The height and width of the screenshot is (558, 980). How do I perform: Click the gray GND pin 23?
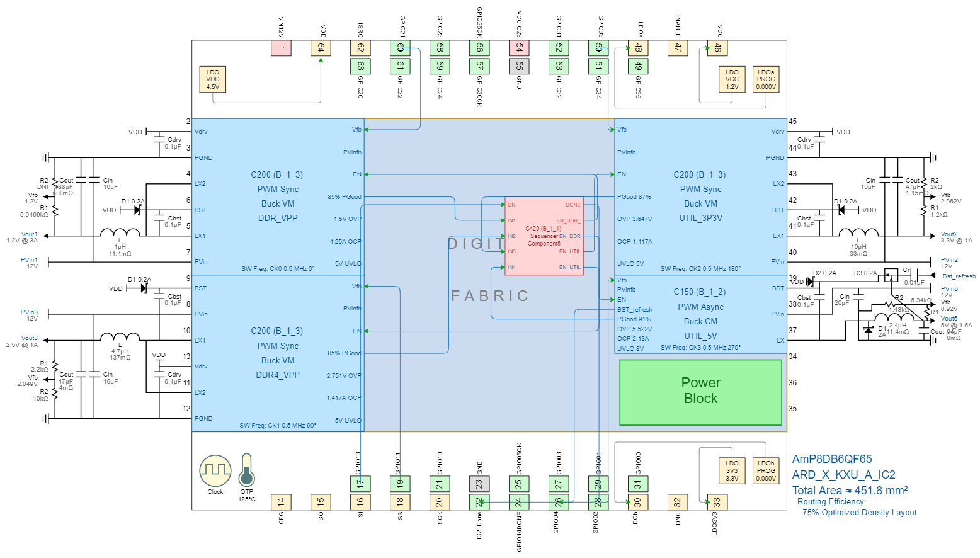(479, 484)
